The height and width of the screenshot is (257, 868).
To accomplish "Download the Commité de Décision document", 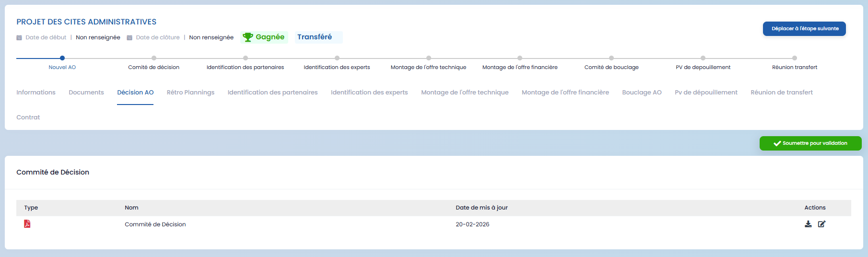I will [808, 224].
